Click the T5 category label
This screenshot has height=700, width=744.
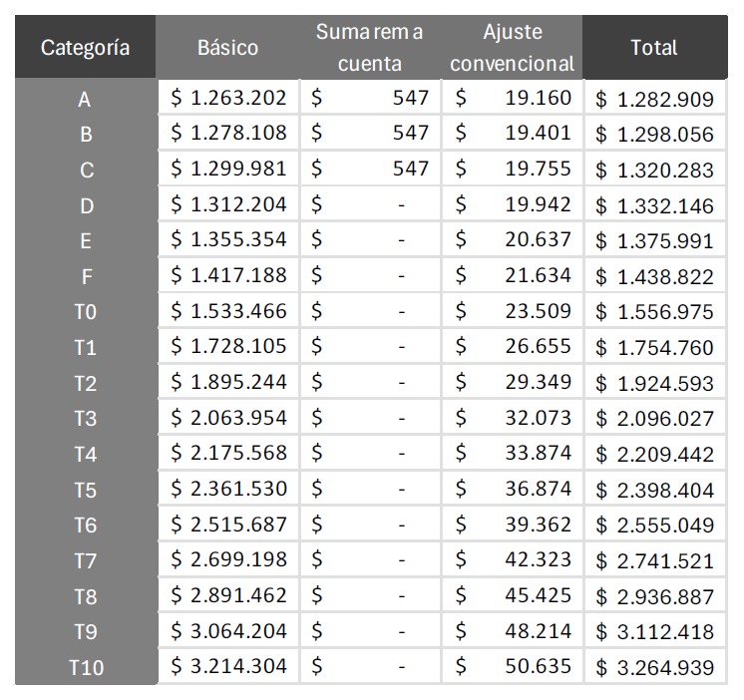point(86,490)
